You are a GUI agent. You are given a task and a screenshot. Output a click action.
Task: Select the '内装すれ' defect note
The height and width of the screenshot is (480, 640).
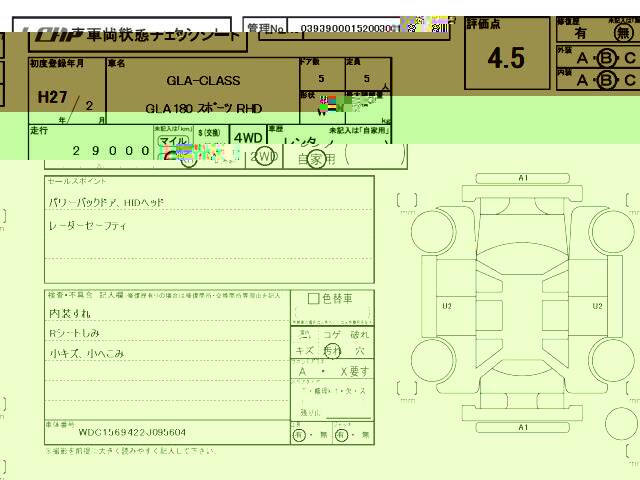point(69,313)
